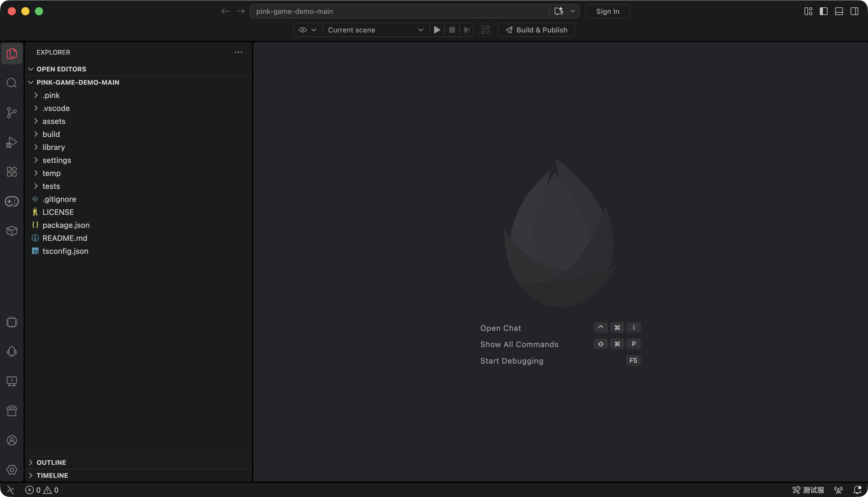Open the 3D cube panel icon
Screen dimensions: 868x497
[x=12, y=231]
